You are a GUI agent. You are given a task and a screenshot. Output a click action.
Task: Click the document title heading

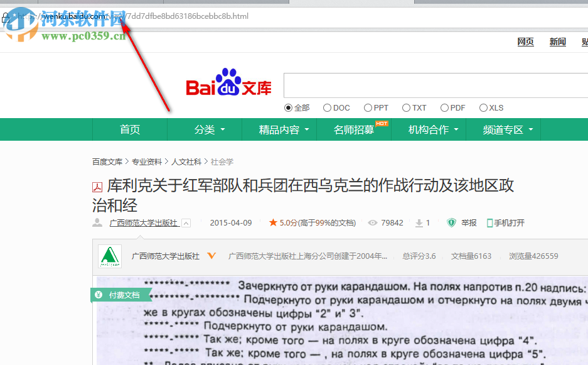[x=303, y=195]
